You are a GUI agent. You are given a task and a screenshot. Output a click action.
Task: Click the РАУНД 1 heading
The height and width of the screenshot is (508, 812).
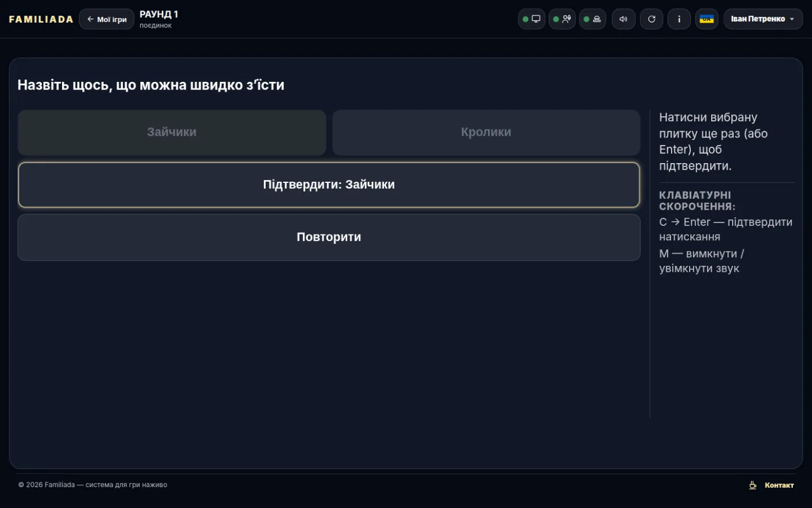(159, 15)
